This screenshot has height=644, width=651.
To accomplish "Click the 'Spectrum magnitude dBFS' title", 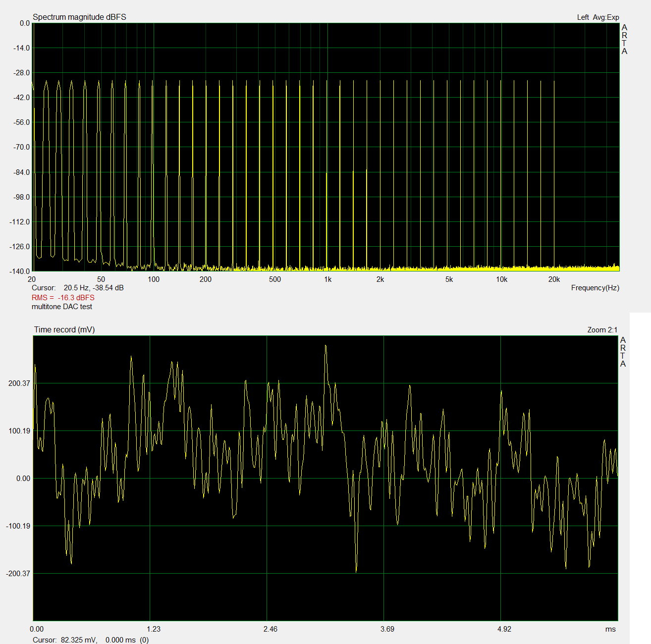I will tap(79, 17).
